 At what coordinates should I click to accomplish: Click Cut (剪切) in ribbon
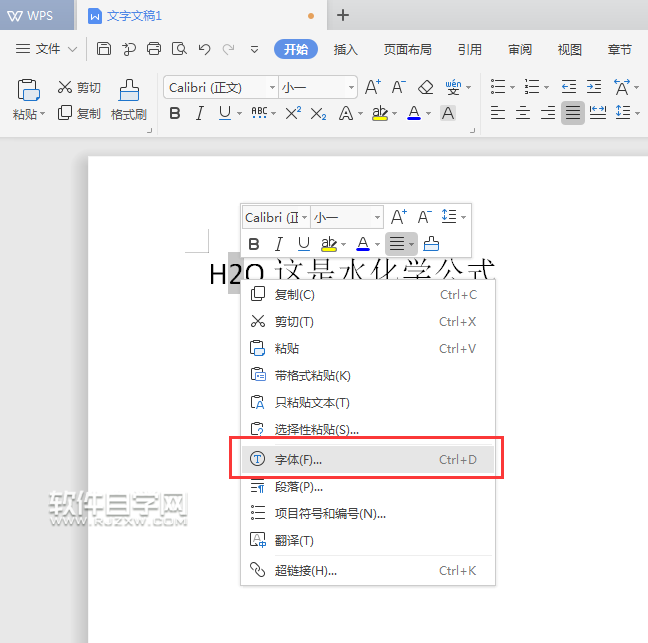click(79, 87)
